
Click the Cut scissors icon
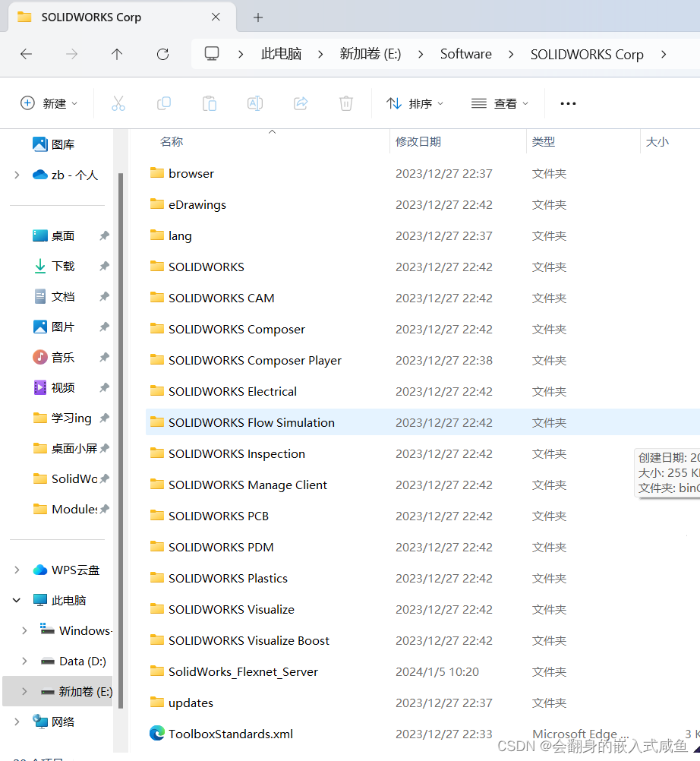pyautogui.click(x=118, y=103)
